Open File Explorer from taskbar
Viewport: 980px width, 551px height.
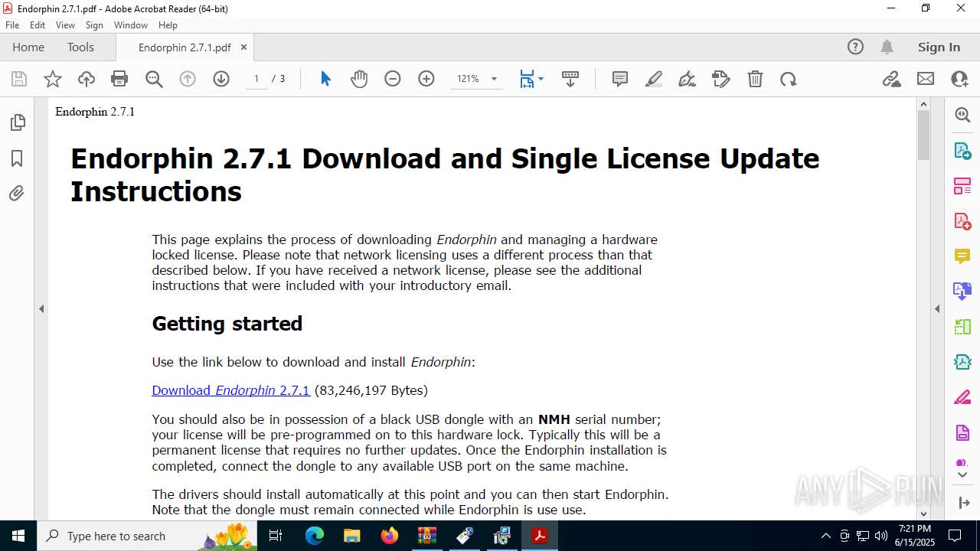coord(351,536)
